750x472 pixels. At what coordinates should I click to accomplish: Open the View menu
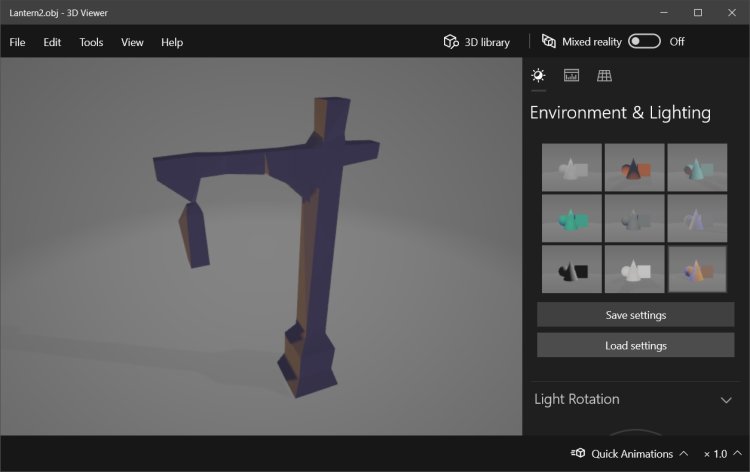click(132, 42)
